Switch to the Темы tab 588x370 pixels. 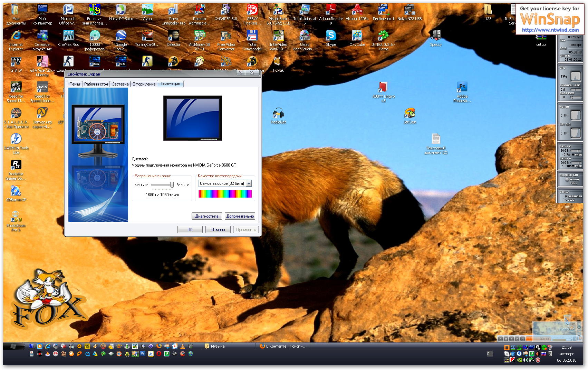click(x=75, y=84)
